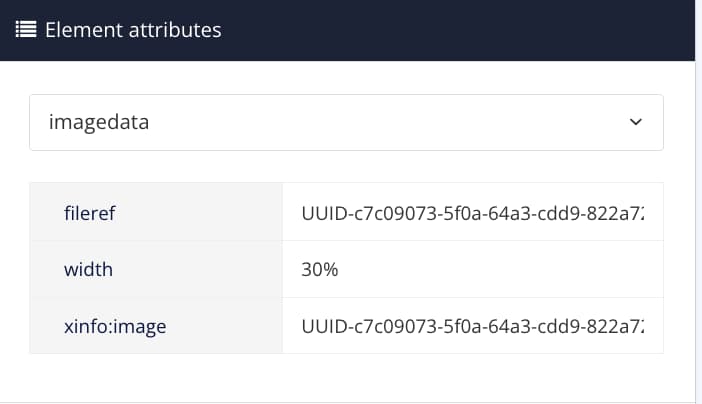Edit the xinfo:image UUID value field
Image resolution: width=702 pixels, height=404 pixels.
coord(472,326)
